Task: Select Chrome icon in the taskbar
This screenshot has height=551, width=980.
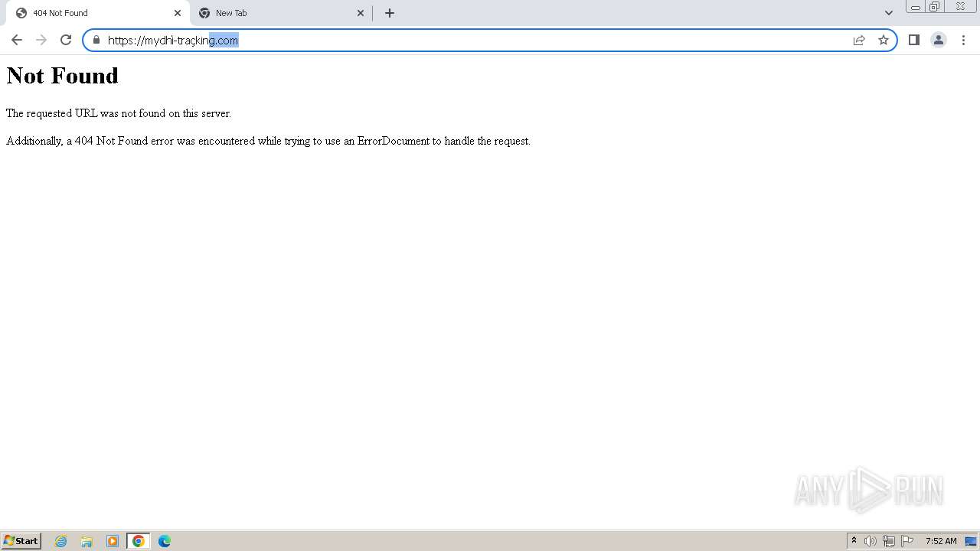Action: pyautogui.click(x=139, y=541)
